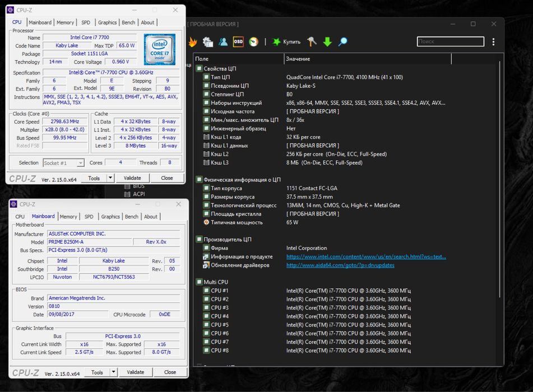Open the SPD tab in lower CPU-Z window
This screenshot has width=533, height=392.
(x=89, y=217)
